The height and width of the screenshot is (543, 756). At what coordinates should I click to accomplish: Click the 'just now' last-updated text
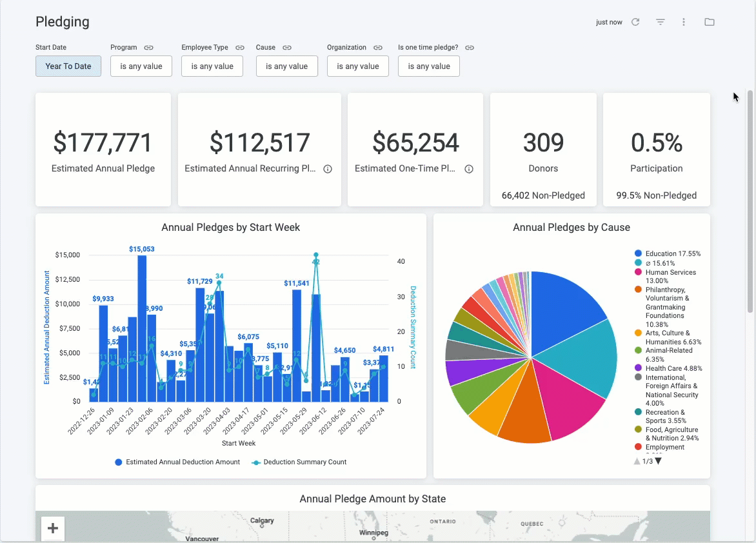point(609,22)
